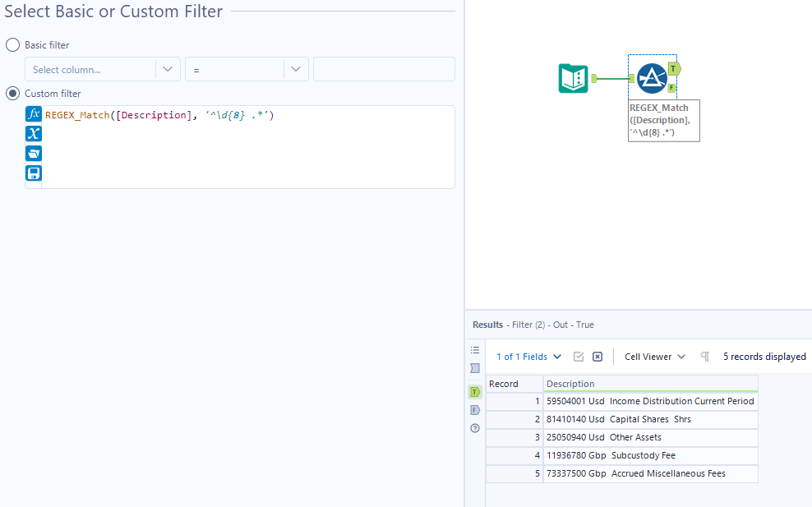Click the basic filter value input box
Image resolution: width=812 pixels, height=507 pixels.
point(385,69)
